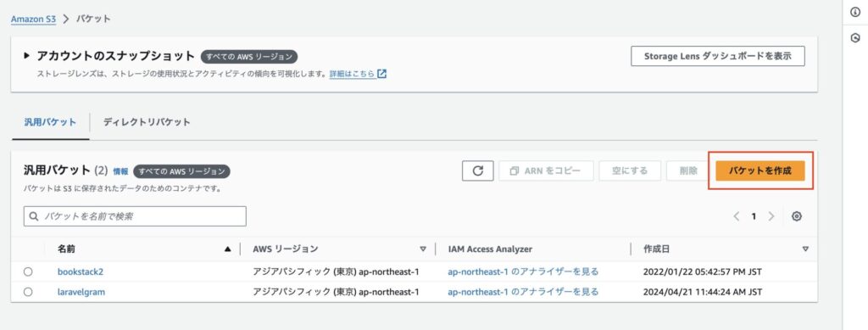Open the info panel icon in right sidebar
The width and height of the screenshot is (868, 330).
[x=855, y=13]
